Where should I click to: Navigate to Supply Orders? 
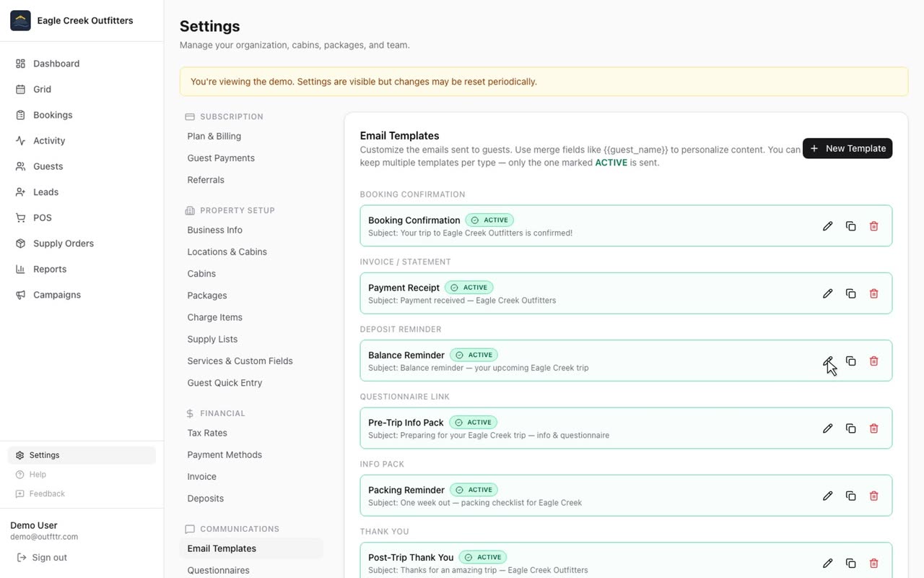82,243
